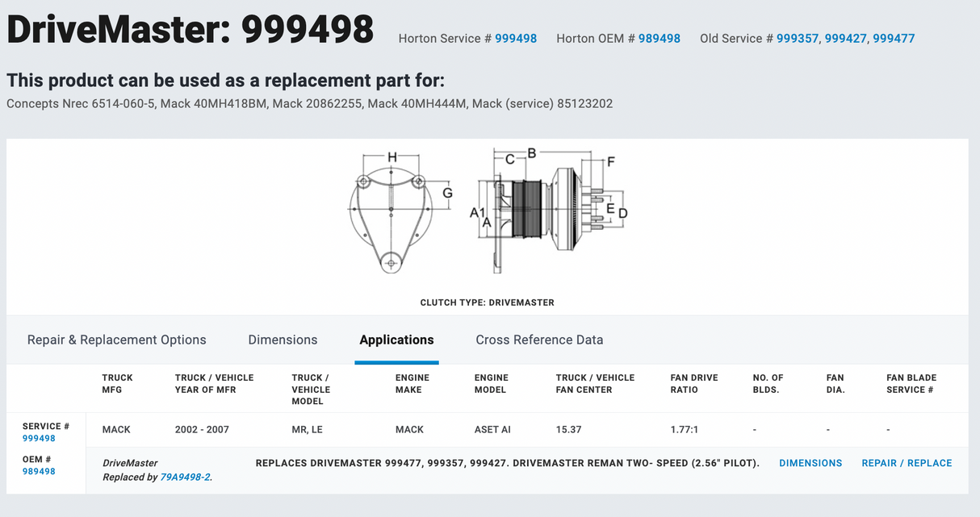Switch to Repair & Replacement Options tab
Screen dimensions: 980x517
click(x=116, y=340)
